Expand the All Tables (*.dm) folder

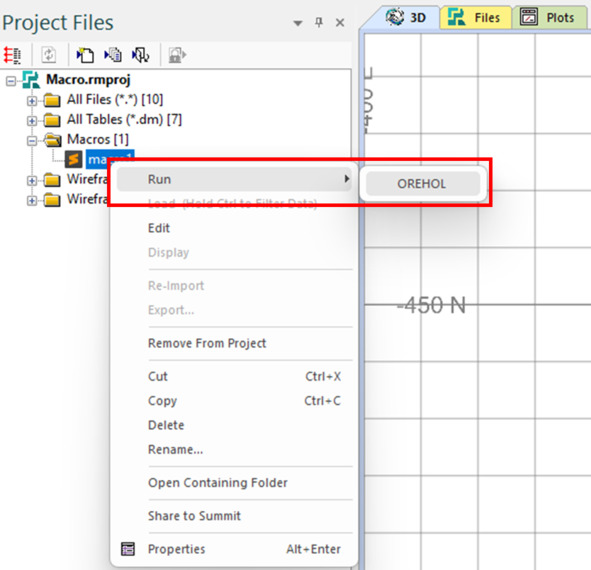pyautogui.click(x=32, y=121)
